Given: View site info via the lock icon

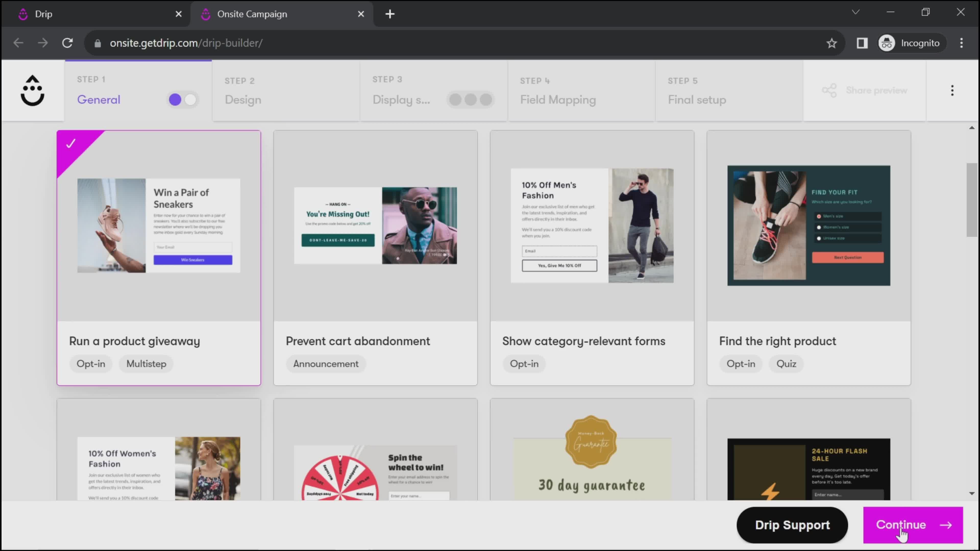Looking at the screenshot, I should (x=98, y=43).
